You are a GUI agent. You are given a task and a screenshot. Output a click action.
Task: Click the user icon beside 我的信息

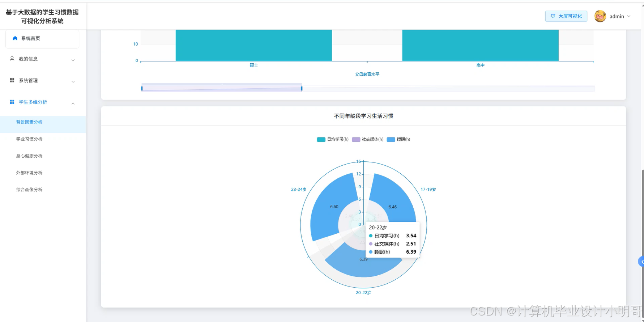pos(12,59)
